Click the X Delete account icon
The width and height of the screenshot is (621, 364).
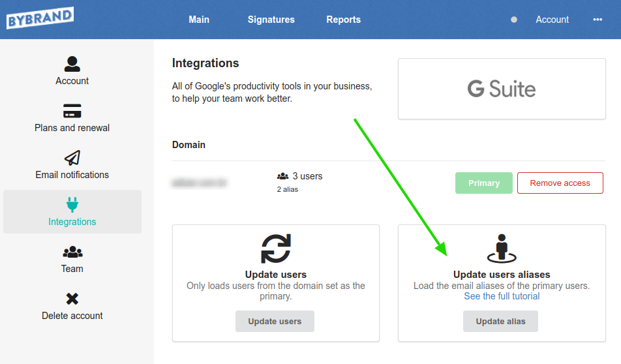pos(72,299)
